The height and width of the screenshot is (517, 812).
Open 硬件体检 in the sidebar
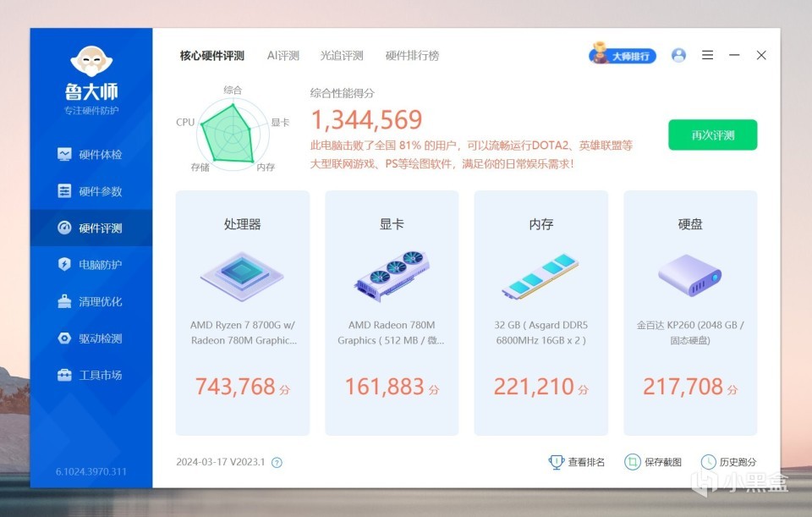click(91, 154)
